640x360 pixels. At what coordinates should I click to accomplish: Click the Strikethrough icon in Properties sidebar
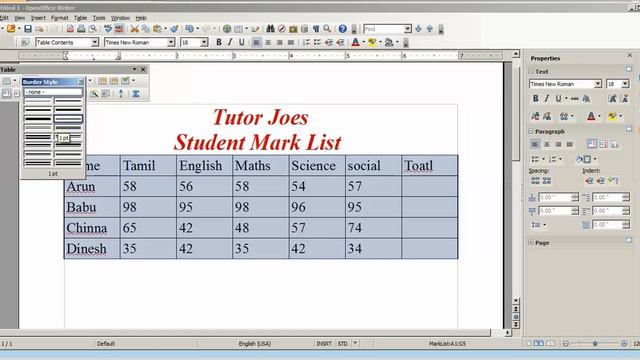click(575, 98)
